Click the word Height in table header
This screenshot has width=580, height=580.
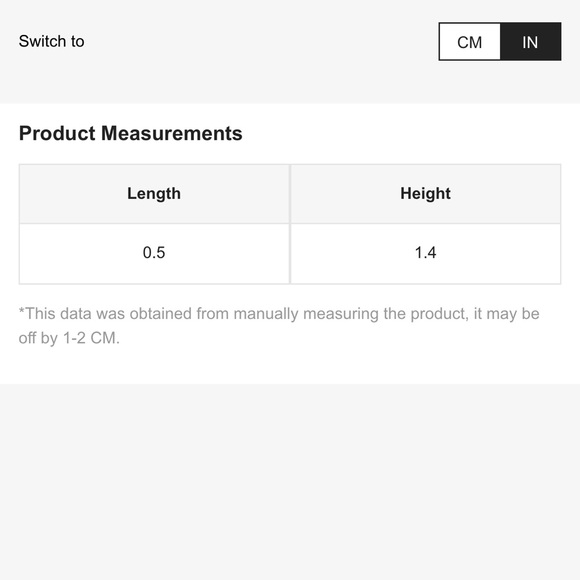pyautogui.click(x=426, y=193)
